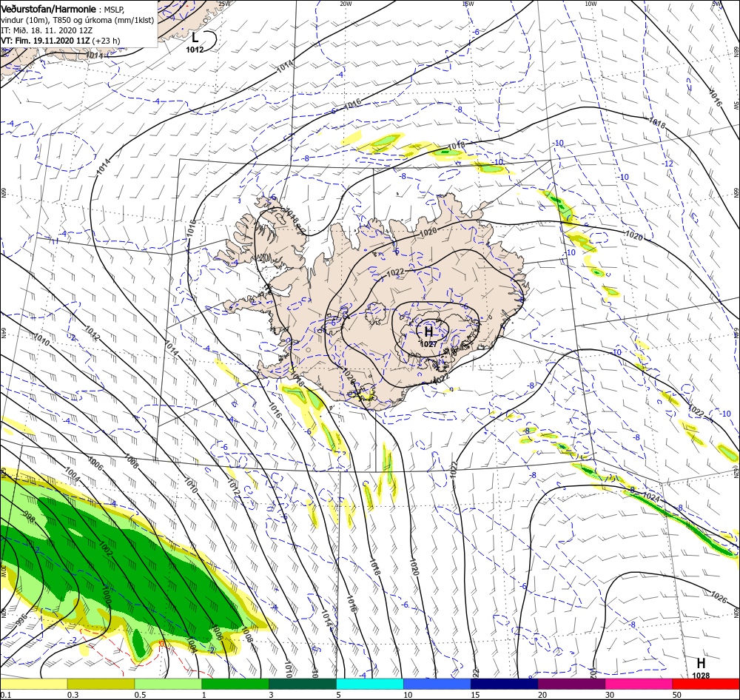The width and height of the screenshot is (740, 700).
Task: Click the 'vindur (10m), T850 og úrkoma' description line
Action: pos(78,20)
